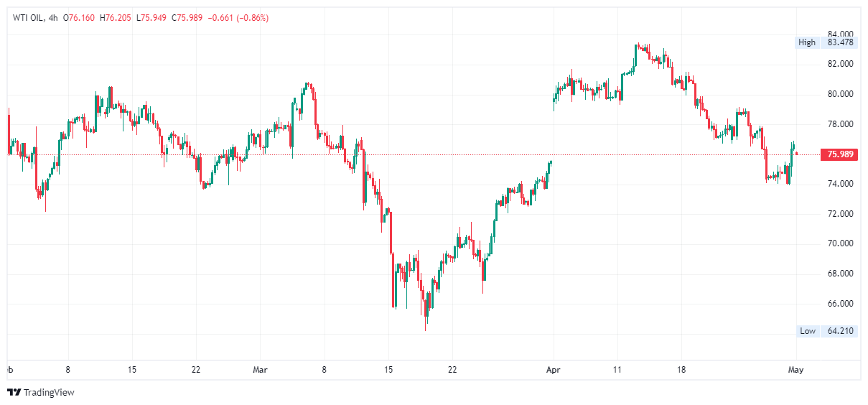Open the TradingView text link
Viewport: 868px width, 405px height.
point(48,392)
